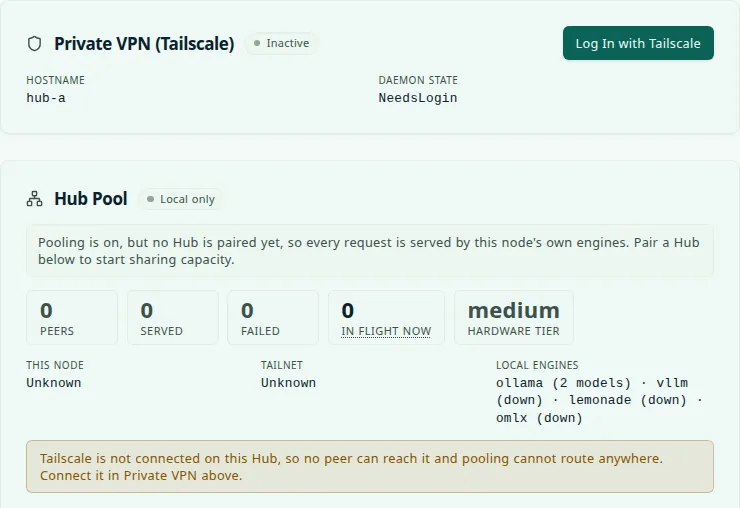Click the 'Pooling is on' info message

tap(370, 251)
